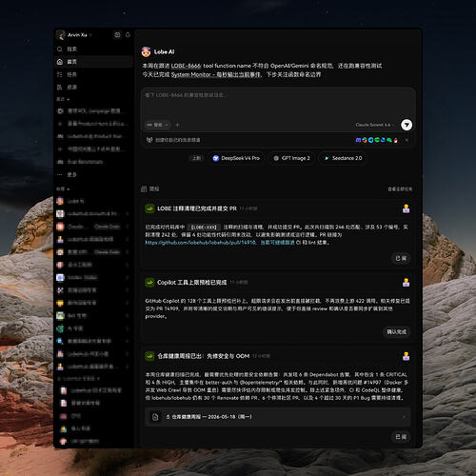Open the 仓库健康周报已出 card title
This screenshot has width=476, height=476.
204,356
